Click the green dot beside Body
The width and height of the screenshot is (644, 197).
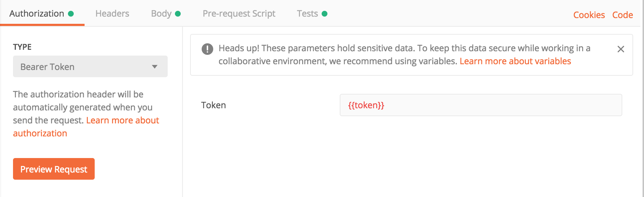178,14
